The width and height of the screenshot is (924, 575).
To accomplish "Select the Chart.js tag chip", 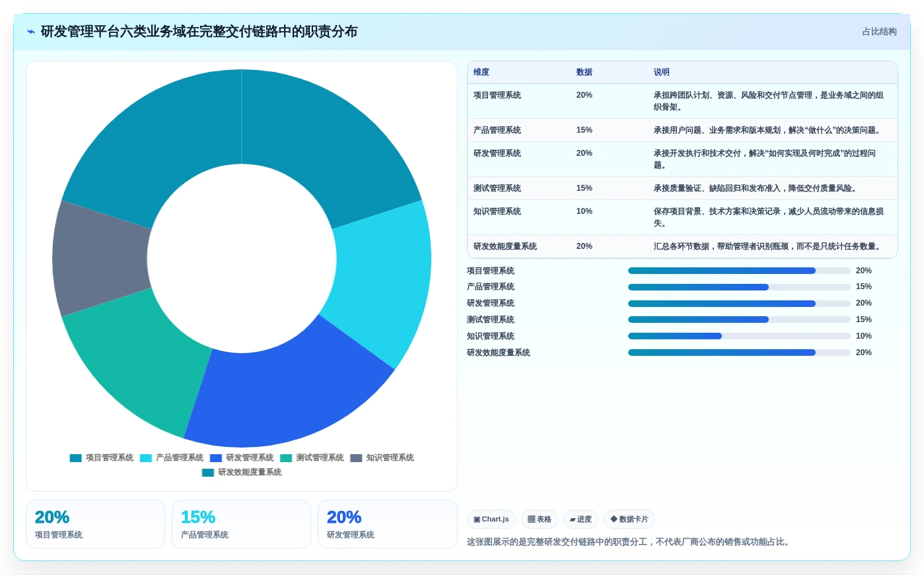I will [491, 520].
